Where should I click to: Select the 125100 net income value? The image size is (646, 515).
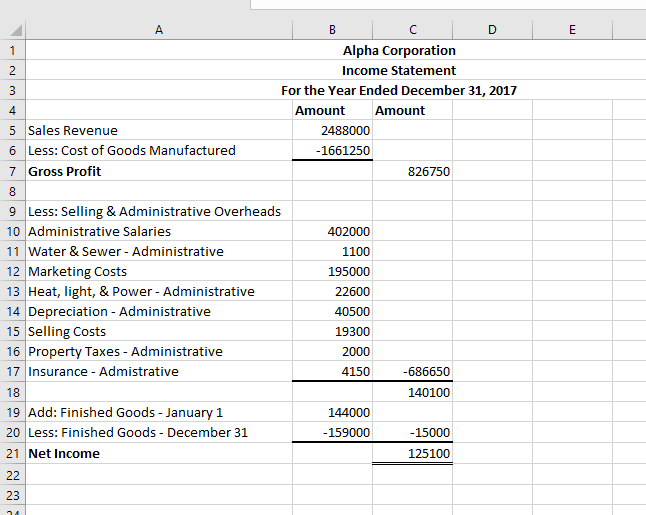point(412,453)
